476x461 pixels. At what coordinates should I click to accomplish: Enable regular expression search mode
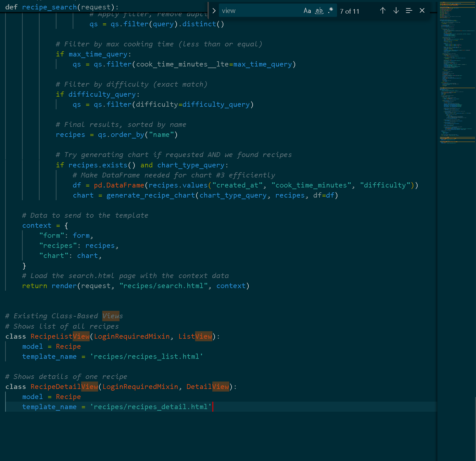331,10
